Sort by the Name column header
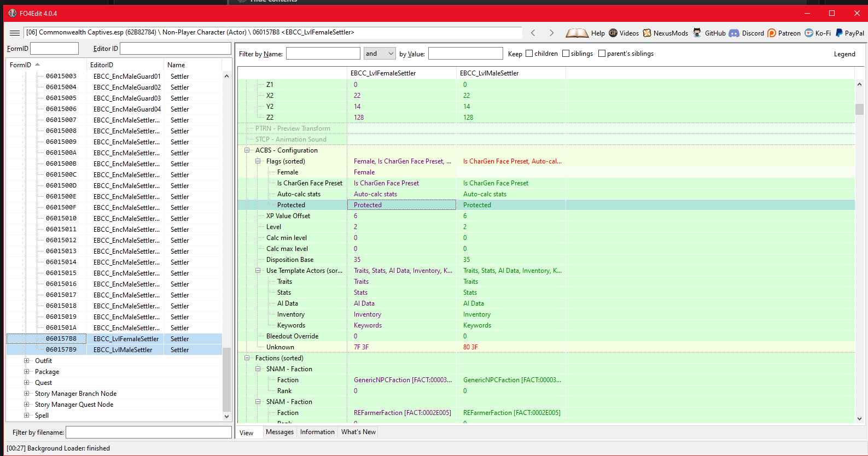Screen dimensions: 868x456 (x=193, y=65)
